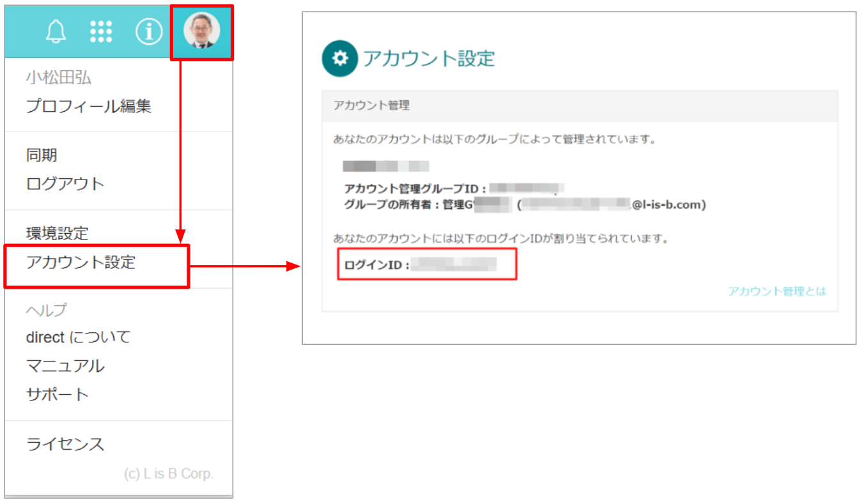Open the user profile avatar menu

(x=202, y=31)
